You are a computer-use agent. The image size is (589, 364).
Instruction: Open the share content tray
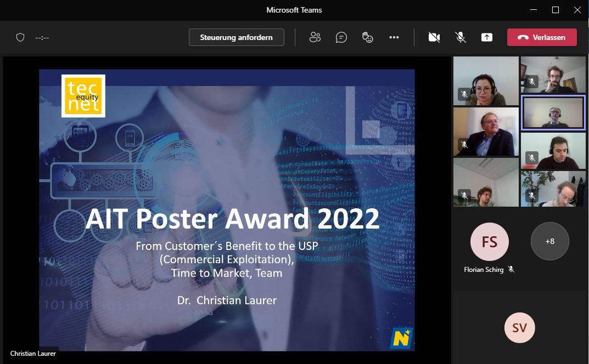[487, 37]
